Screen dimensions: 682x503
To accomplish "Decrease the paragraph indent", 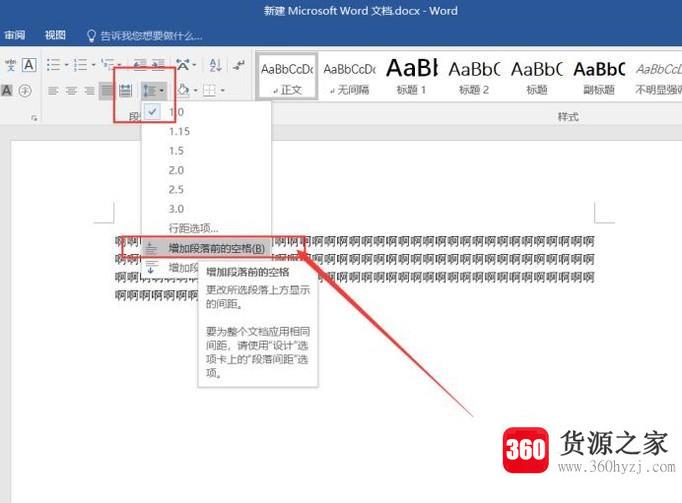I will [140, 65].
